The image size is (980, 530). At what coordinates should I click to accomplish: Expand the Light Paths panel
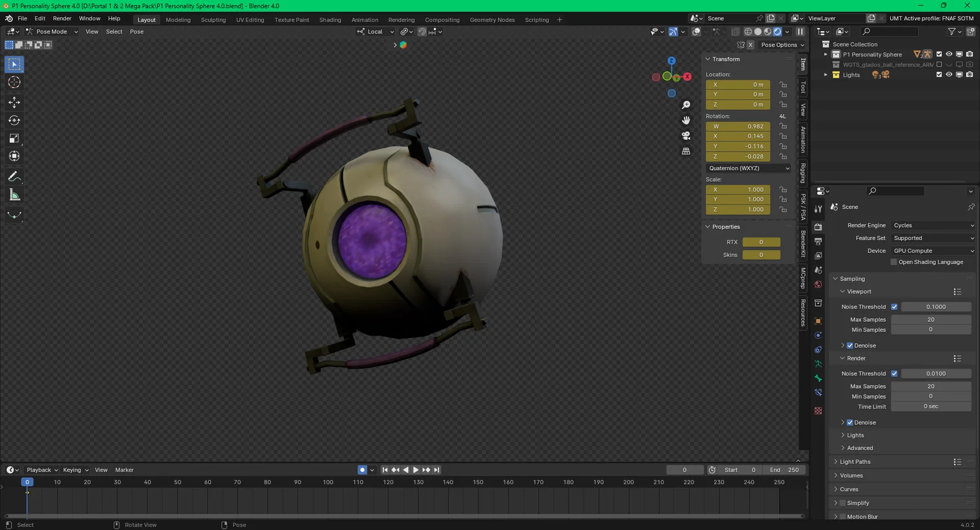tap(854, 462)
